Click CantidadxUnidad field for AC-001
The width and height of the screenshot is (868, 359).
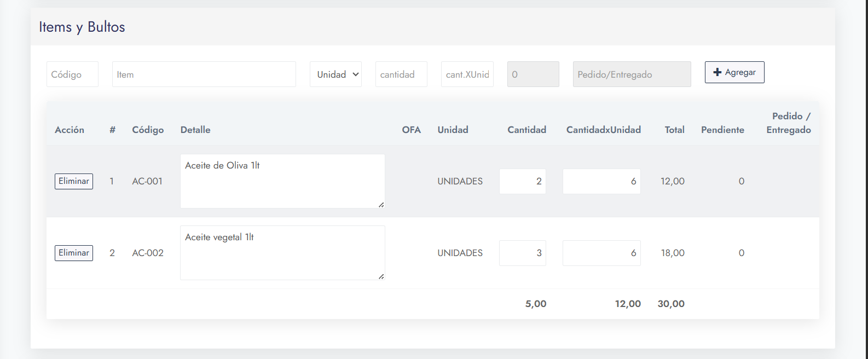[601, 181]
